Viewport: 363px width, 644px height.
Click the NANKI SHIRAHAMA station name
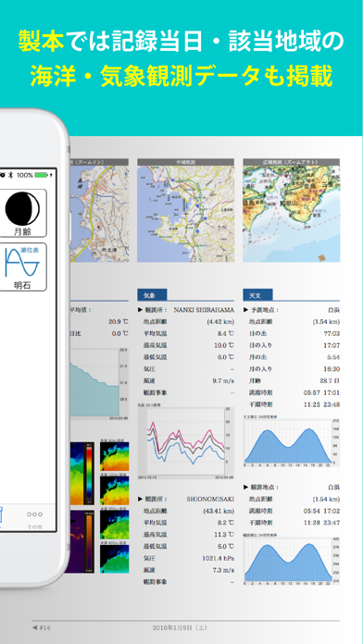204,310
